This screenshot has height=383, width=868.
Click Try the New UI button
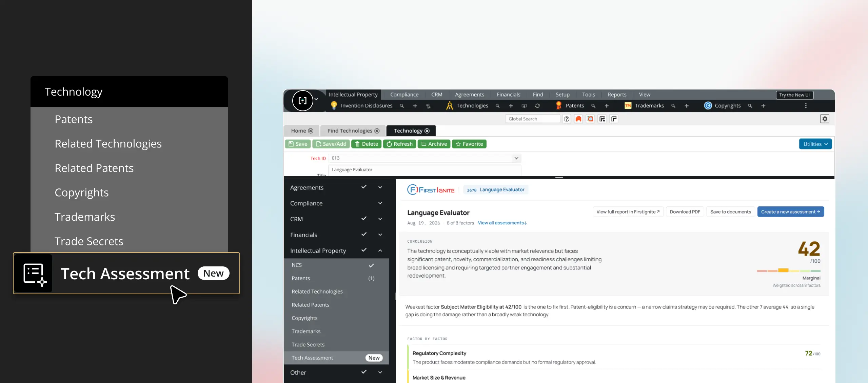[x=794, y=95]
